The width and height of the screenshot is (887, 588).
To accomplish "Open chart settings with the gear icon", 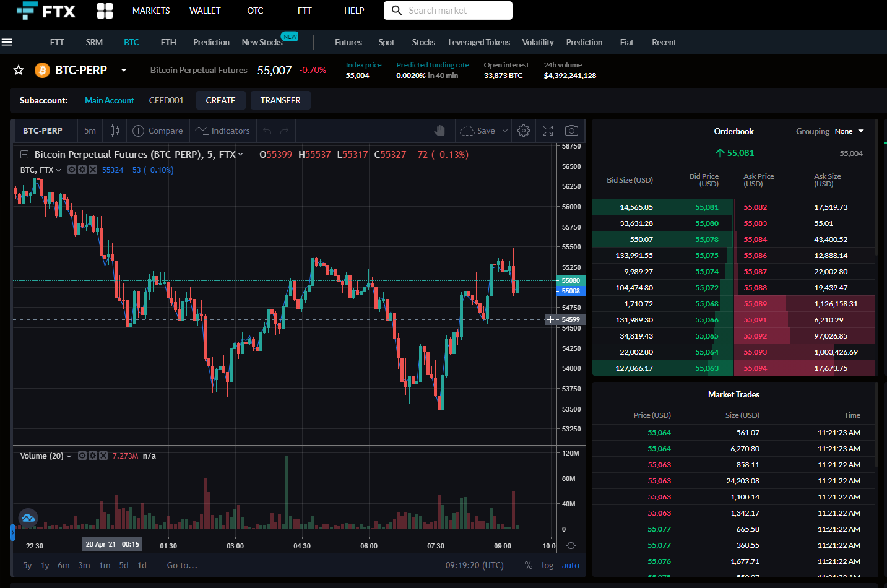I will [x=523, y=131].
